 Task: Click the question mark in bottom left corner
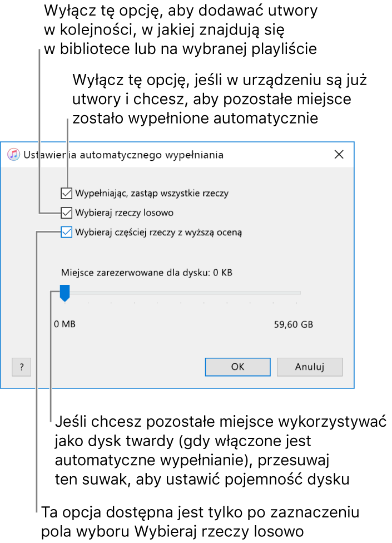tap(21, 367)
